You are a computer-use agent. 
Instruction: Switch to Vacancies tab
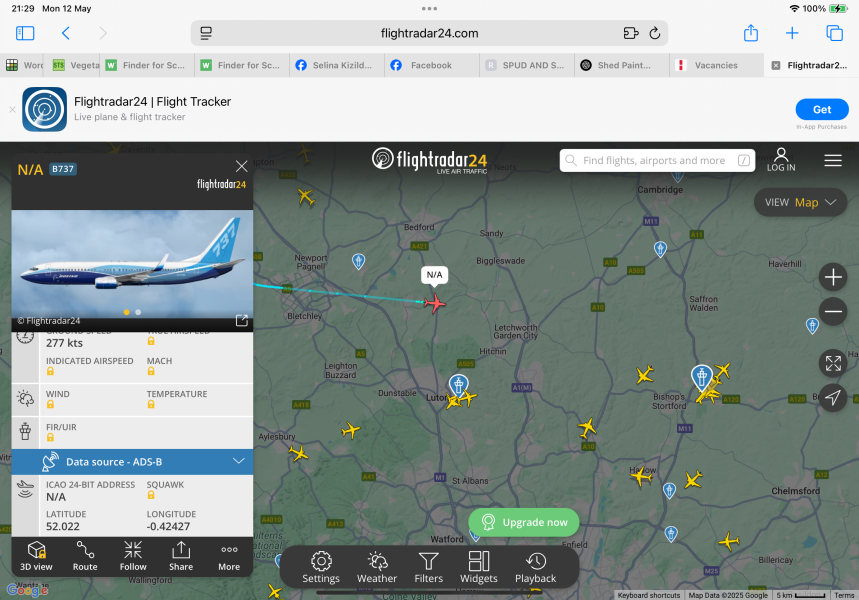click(717, 65)
